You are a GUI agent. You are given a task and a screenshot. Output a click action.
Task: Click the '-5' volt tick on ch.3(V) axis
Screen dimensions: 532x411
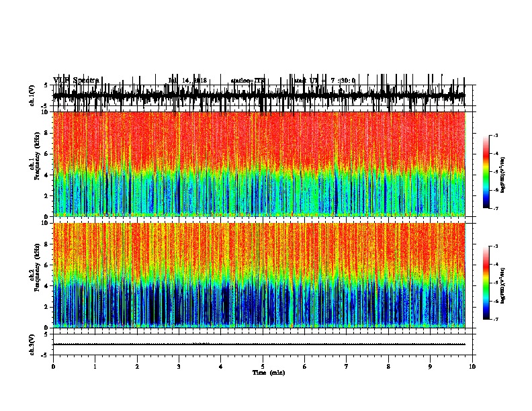pyautogui.click(x=45, y=355)
